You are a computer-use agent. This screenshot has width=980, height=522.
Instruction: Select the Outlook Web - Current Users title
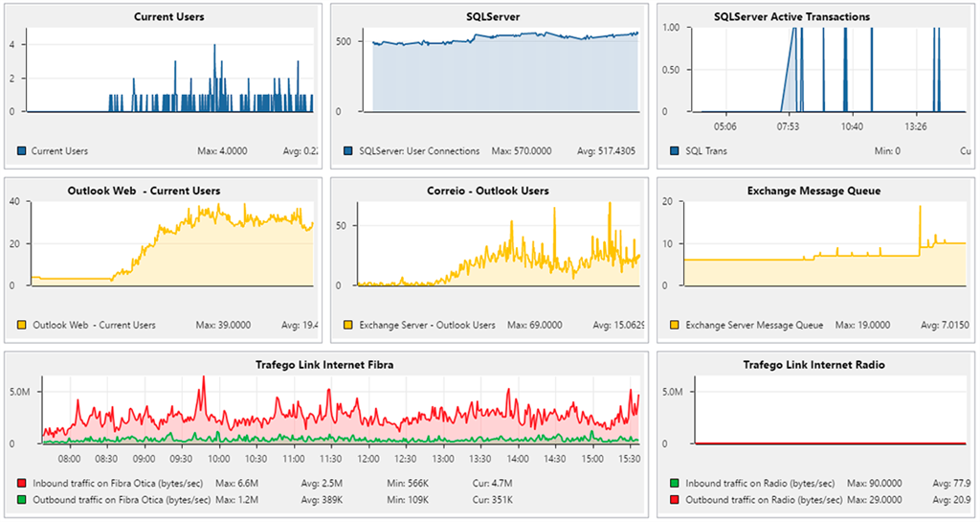144,191
